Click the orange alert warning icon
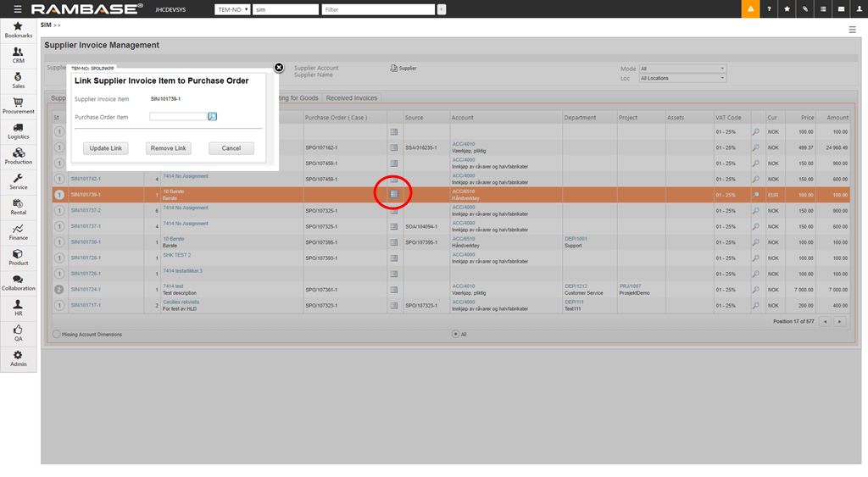This screenshot has width=868, height=477. click(x=751, y=8)
